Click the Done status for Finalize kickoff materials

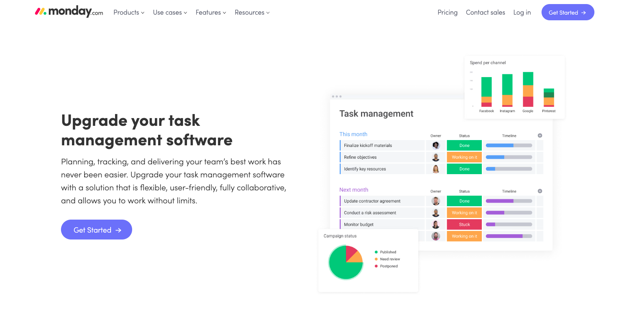click(464, 145)
